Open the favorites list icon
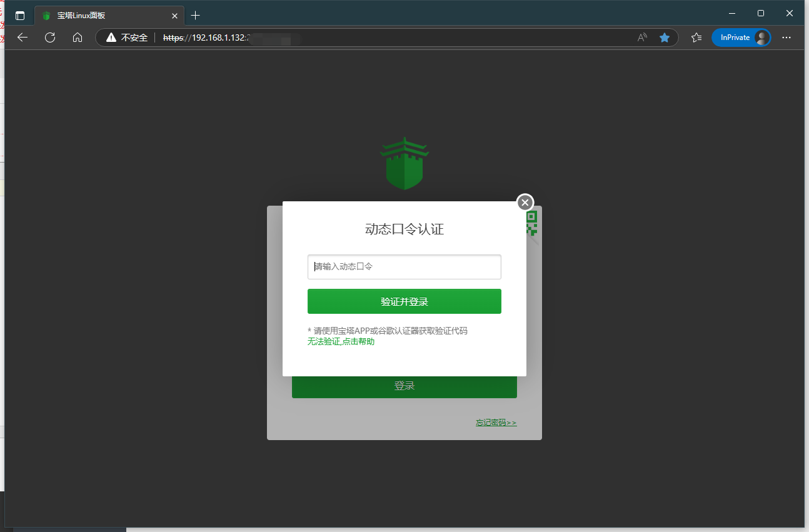The width and height of the screenshot is (809, 532). (696, 38)
